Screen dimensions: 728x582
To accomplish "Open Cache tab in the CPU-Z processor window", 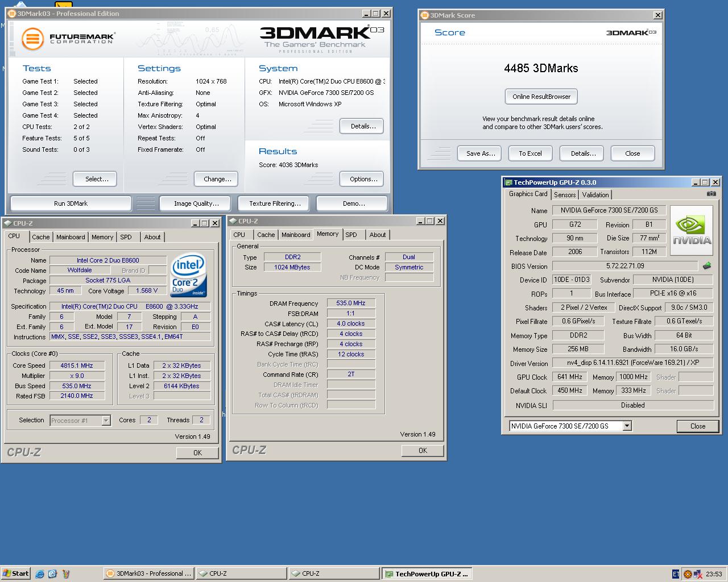I will 41,237.
